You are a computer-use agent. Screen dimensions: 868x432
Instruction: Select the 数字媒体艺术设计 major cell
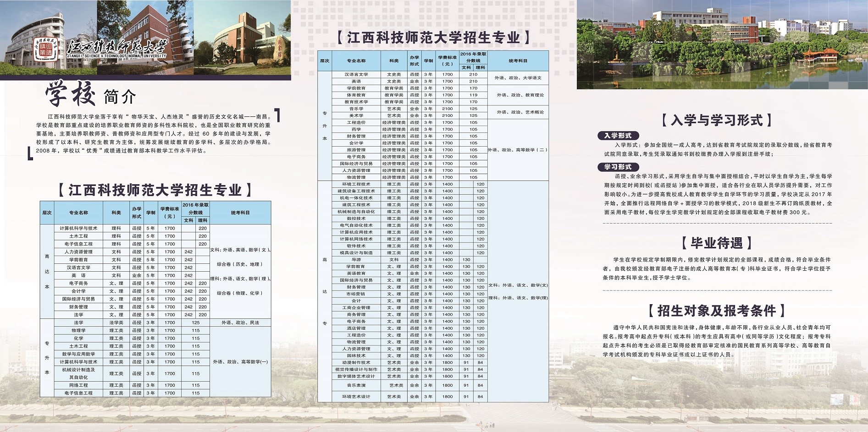356,377
